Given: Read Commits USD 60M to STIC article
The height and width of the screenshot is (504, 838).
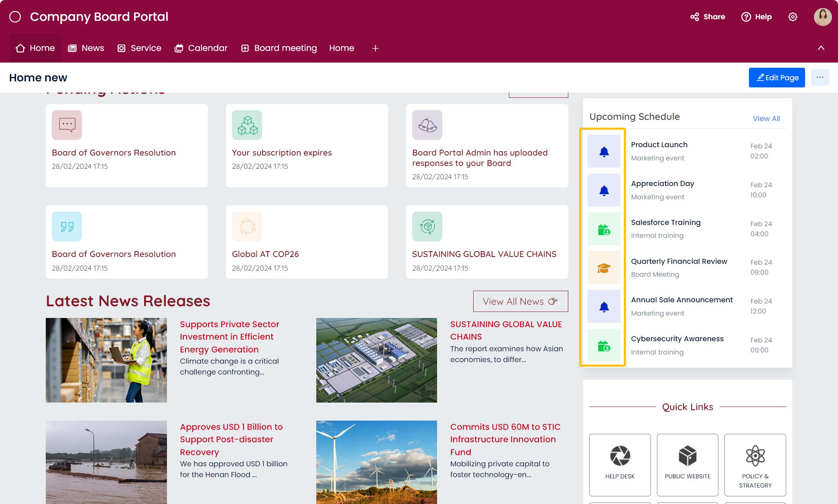Looking at the screenshot, I should pos(505,439).
